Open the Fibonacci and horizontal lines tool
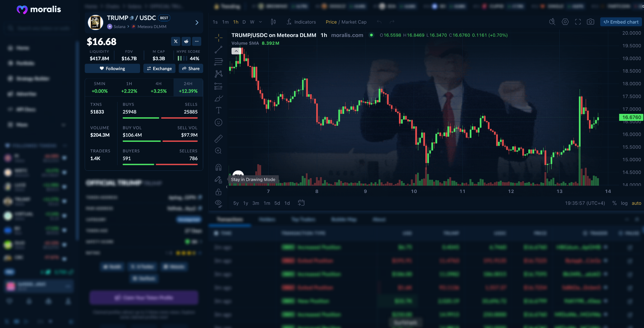 (219, 62)
